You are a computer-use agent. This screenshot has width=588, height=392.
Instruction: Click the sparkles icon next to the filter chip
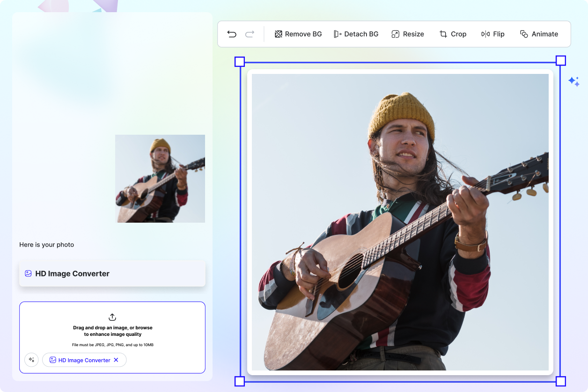point(31,360)
